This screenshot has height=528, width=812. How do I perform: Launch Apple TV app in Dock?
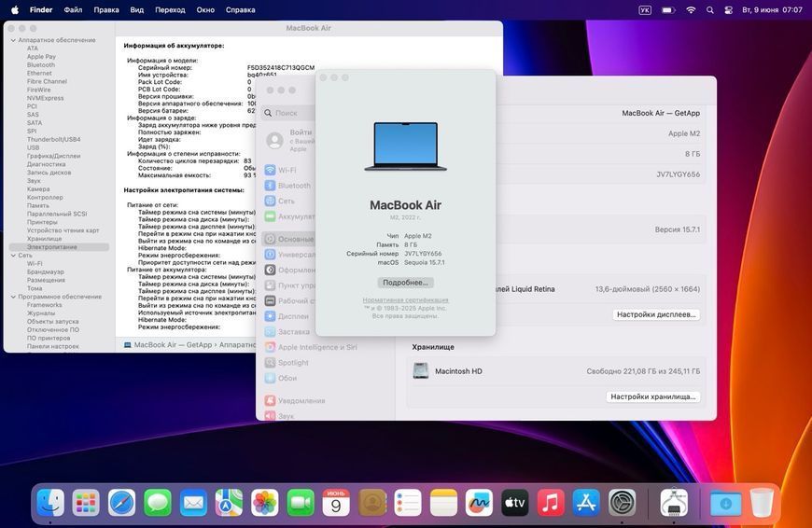[x=515, y=502]
